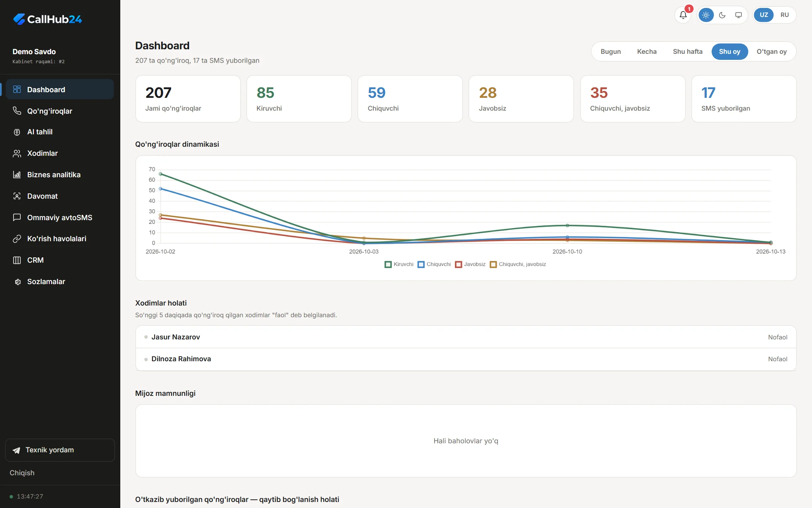
Task: Click the 17 SMS yuborilgan card
Action: (744, 99)
